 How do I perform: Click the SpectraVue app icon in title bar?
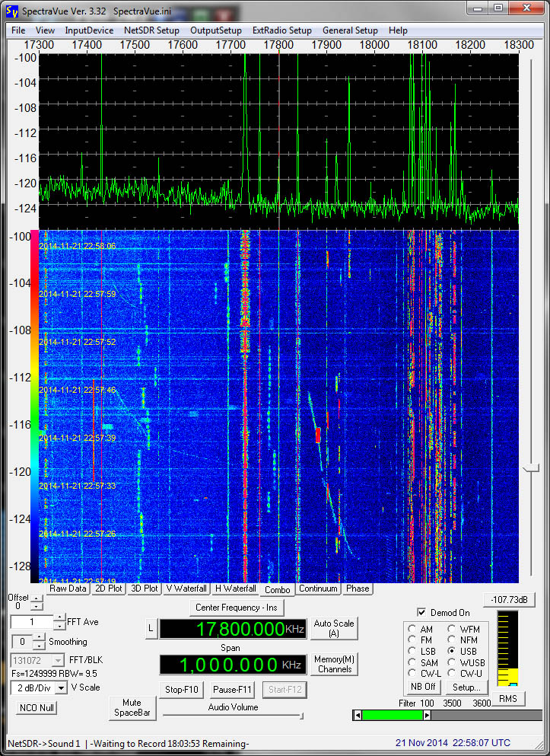point(12,11)
